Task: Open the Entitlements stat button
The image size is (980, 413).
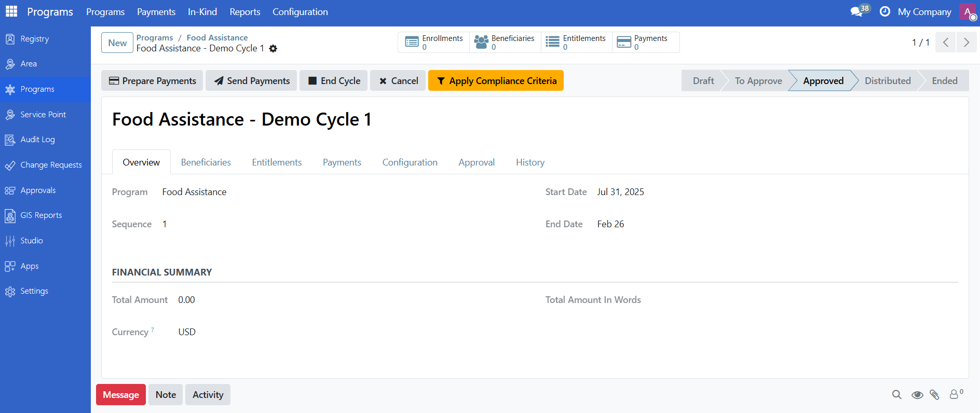Action: pos(577,43)
